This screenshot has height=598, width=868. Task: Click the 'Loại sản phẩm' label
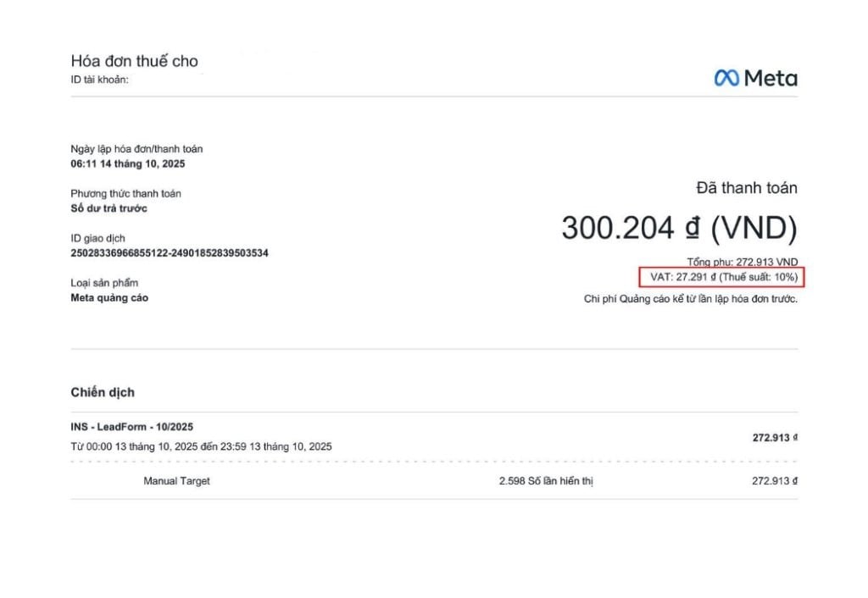[104, 283]
